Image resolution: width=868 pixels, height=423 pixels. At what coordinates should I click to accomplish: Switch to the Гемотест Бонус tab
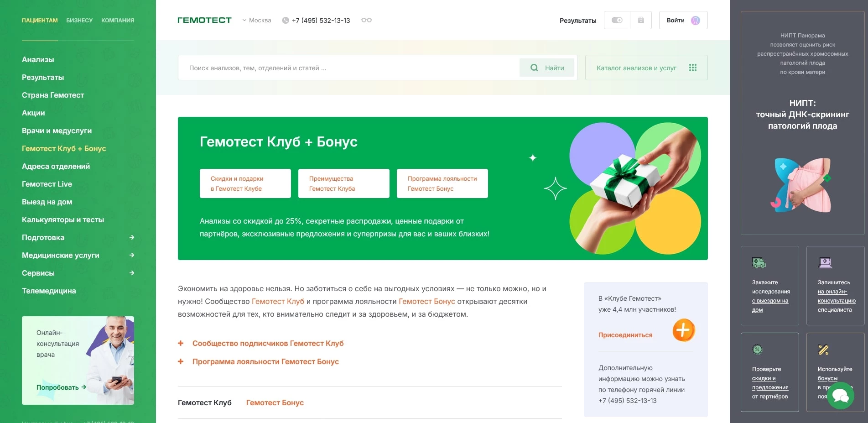tap(275, 402)
